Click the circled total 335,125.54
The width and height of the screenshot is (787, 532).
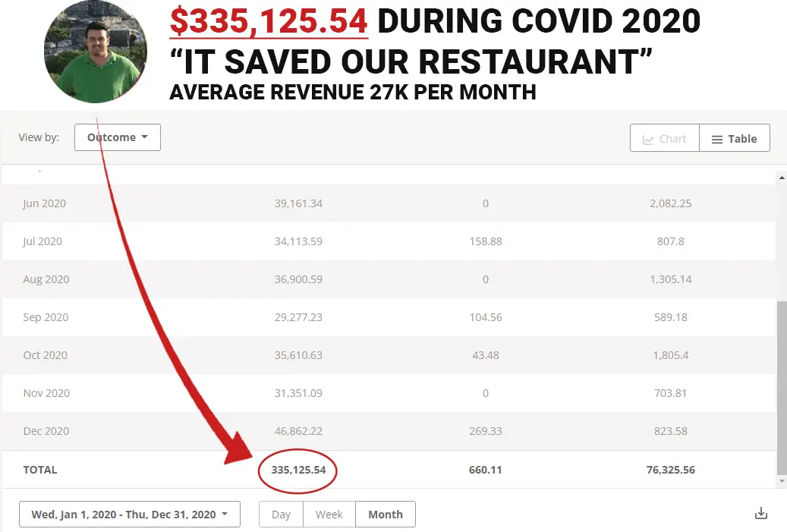tap(298, 470)
